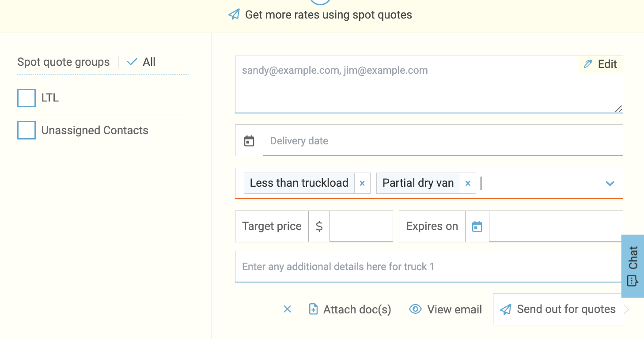This screenshot has height=339, width=644.
Task: Click the right chevron beside Send out for quotes
Action: [x=626, y=309]
